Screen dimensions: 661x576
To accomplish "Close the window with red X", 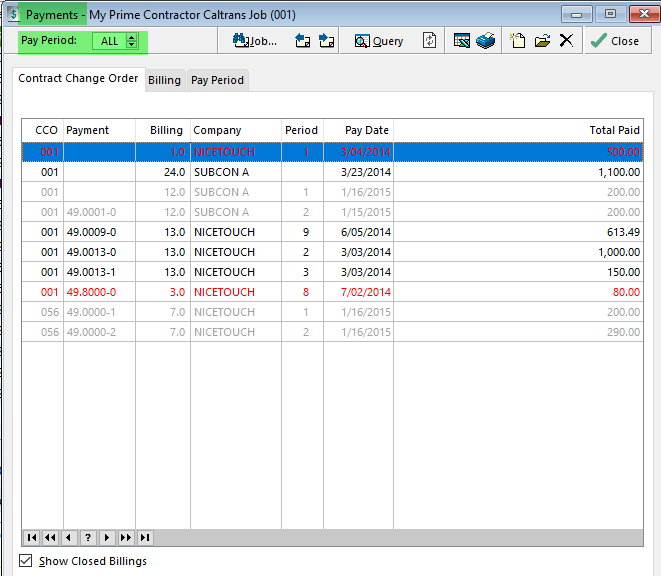I will point(644,14).
